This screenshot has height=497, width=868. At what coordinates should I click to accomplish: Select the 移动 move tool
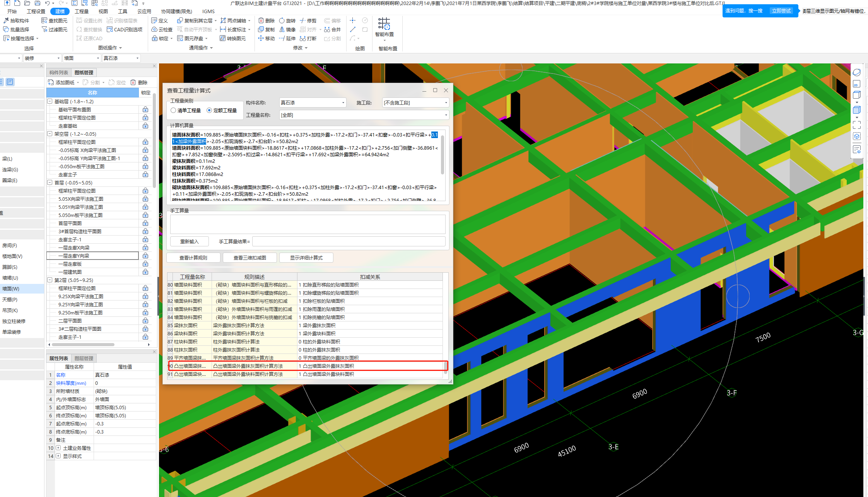[x=267, y=38]
